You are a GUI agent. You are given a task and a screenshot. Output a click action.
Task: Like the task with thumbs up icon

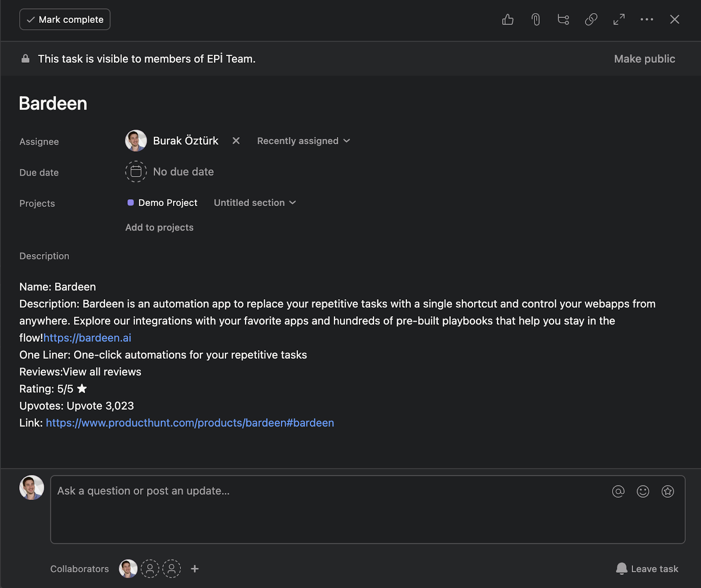click(x=507, y=19)
